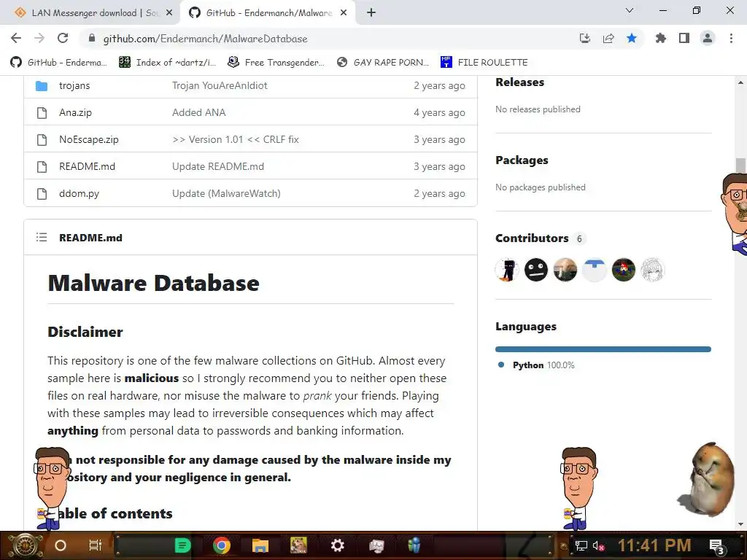Open Chrome three-dot menu
The height and width of the screenshot is (560, 747).
(x=731, y=38)
